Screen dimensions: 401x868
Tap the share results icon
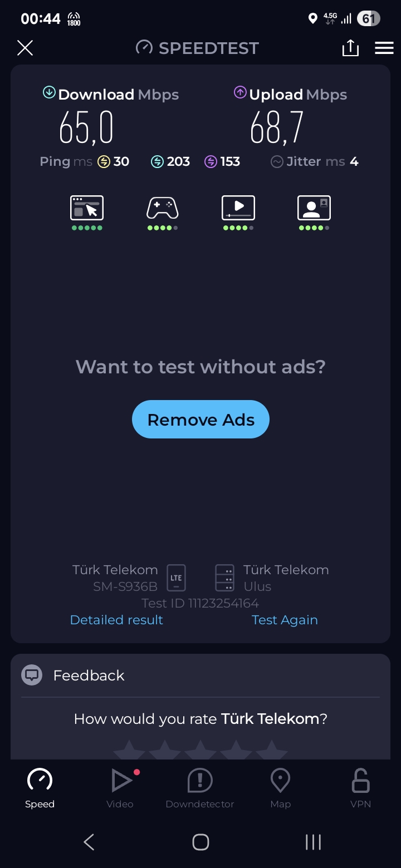[x=350, y=48]
